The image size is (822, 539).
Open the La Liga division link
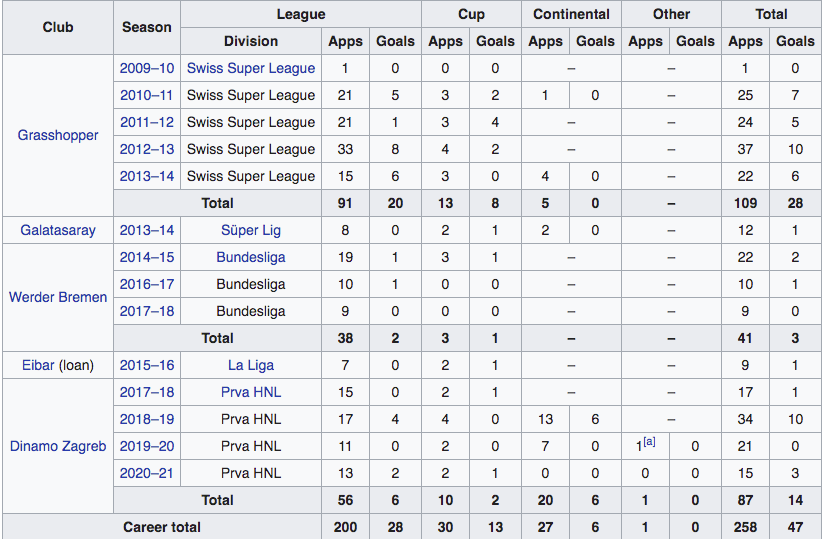pos(251,365)
